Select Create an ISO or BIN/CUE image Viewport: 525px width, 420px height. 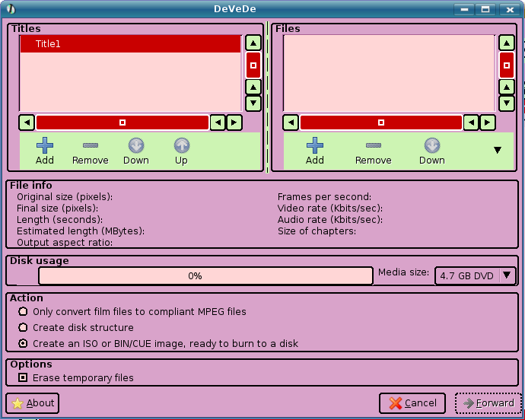(23, 343)
